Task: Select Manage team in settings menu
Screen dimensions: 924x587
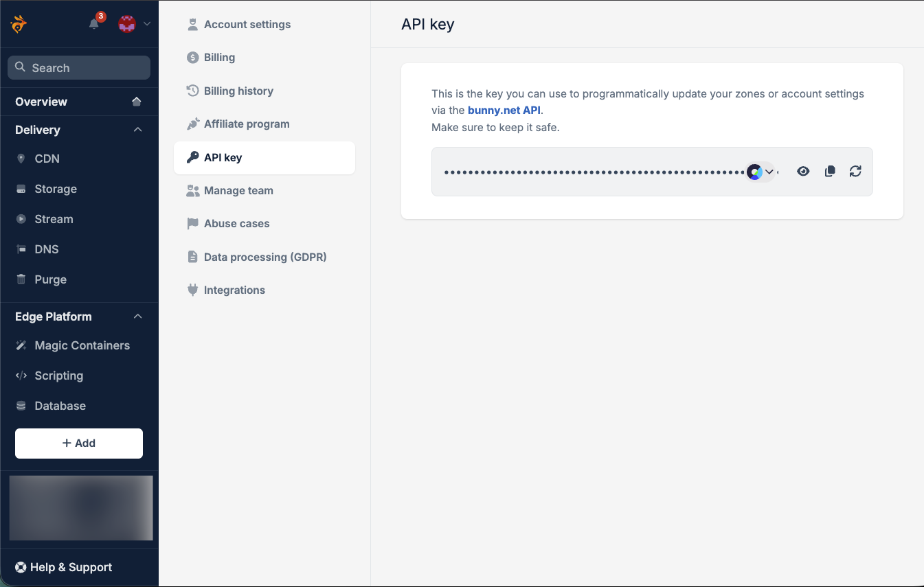Action: (x=238, y=190)
